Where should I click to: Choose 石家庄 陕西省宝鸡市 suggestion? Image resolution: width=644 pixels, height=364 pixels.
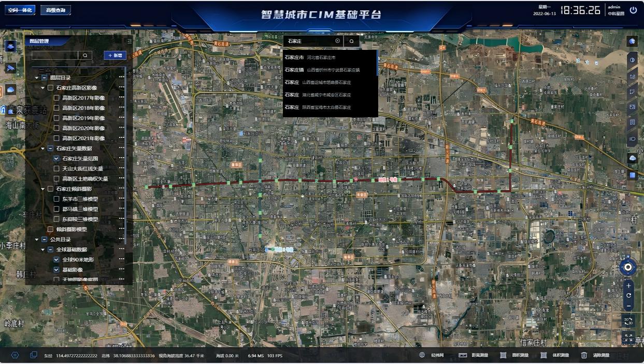(330, 107)
